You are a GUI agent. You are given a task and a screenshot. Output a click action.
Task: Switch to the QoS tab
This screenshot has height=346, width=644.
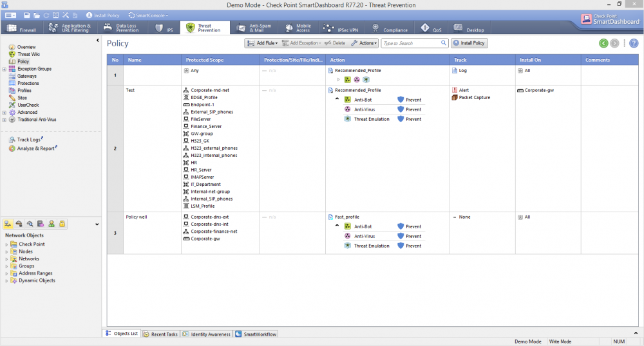point(431,28)
